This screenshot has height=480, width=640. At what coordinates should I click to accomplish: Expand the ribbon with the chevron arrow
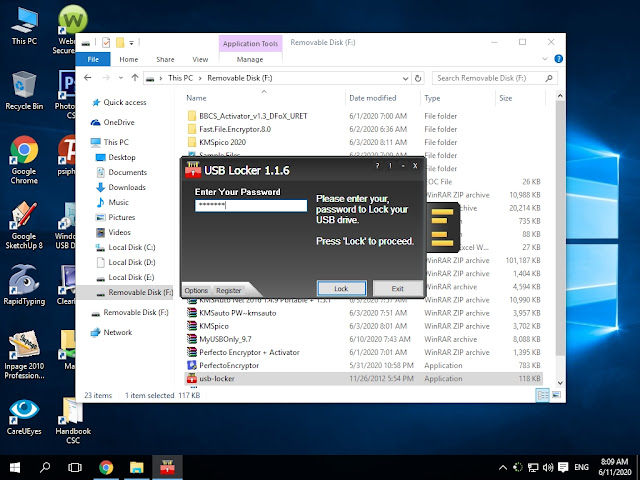point(545,59)
